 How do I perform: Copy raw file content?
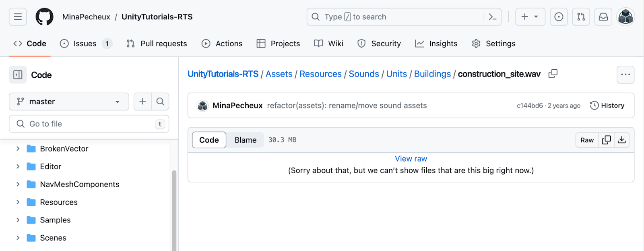pos(607,140)
